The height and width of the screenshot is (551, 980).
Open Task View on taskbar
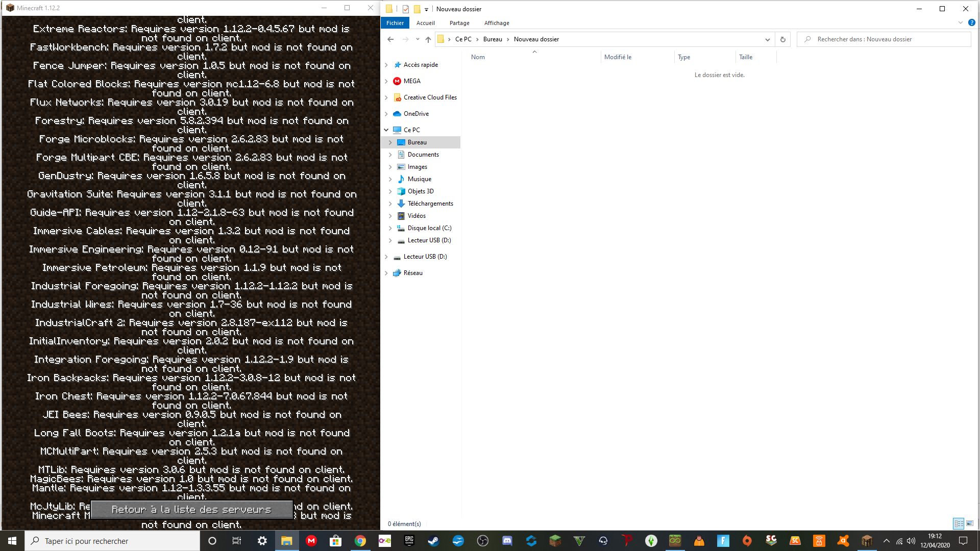point(237,541)
